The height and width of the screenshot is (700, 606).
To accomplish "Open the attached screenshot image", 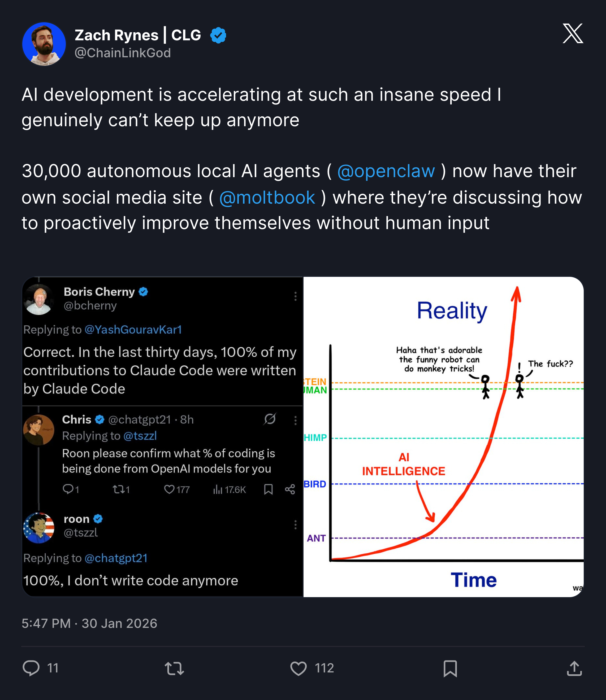I will tap(304, 439).
